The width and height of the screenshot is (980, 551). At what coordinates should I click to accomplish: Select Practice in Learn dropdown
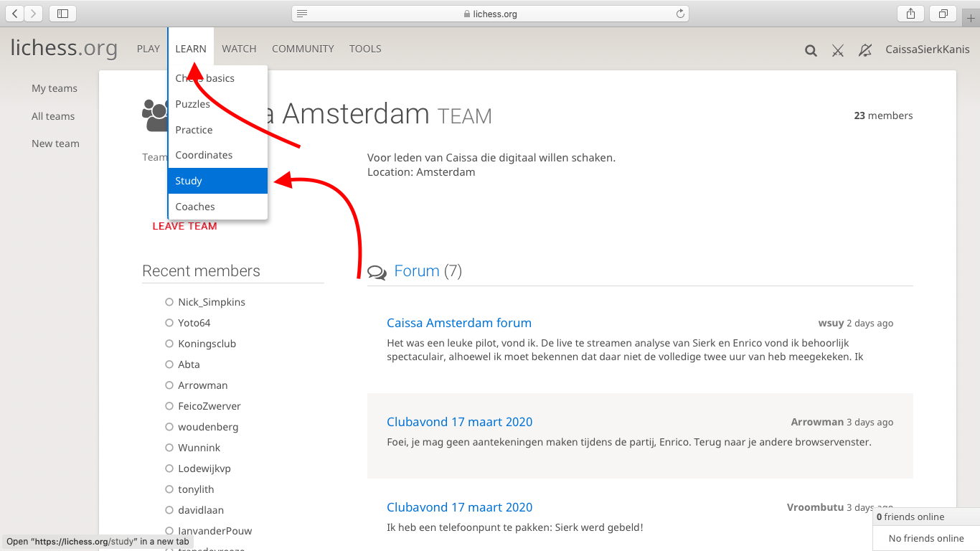point(217,130)
